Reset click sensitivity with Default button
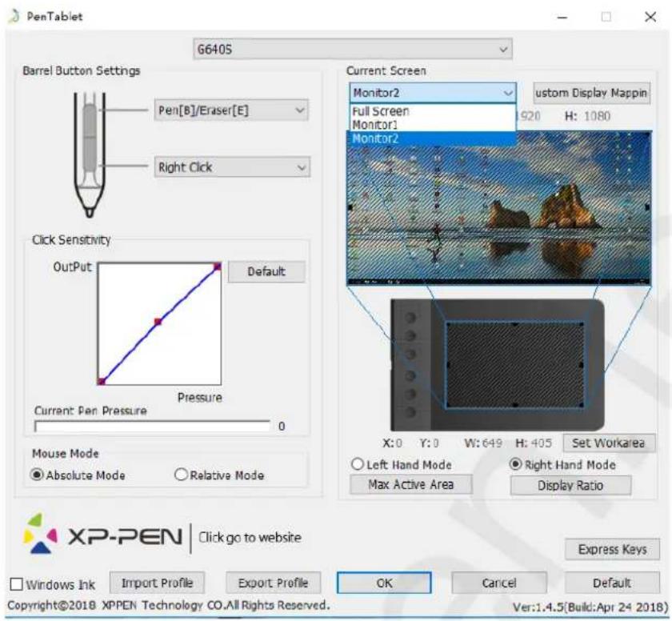 266,271
